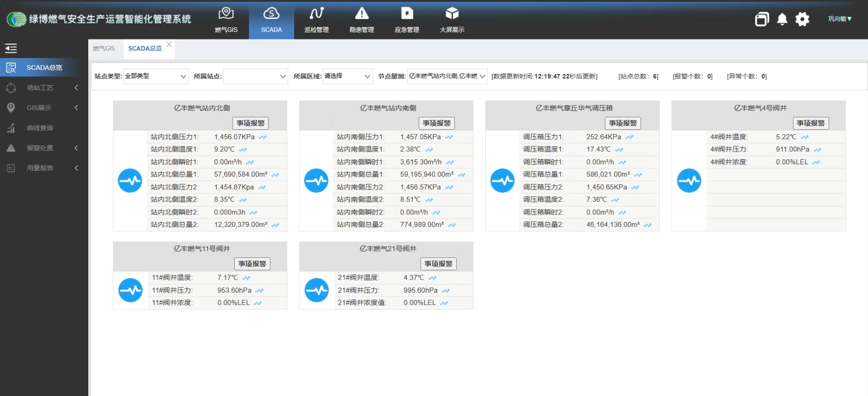Click 事项报警 button for 亿丰燃气21号阀井
This screenshot has width=868, height=396.
pos(438,264)
